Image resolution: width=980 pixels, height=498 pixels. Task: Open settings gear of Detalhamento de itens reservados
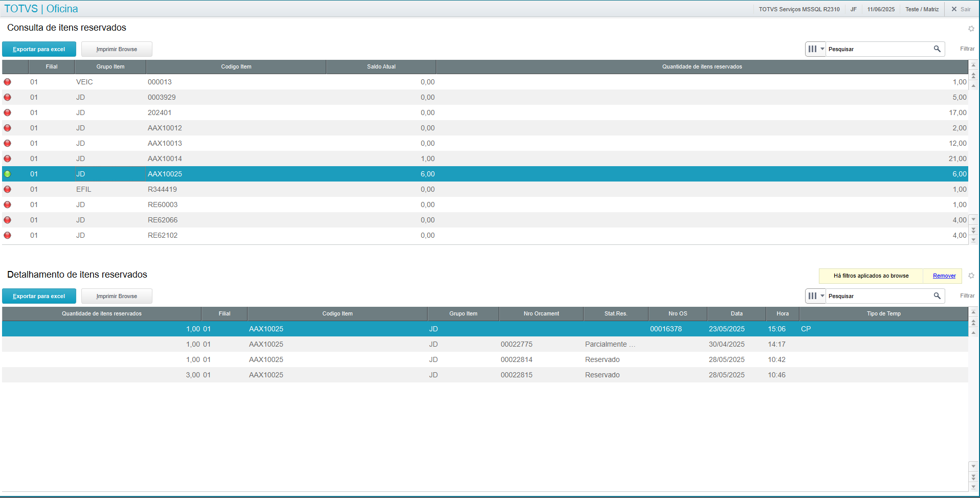tap(971, 276)
